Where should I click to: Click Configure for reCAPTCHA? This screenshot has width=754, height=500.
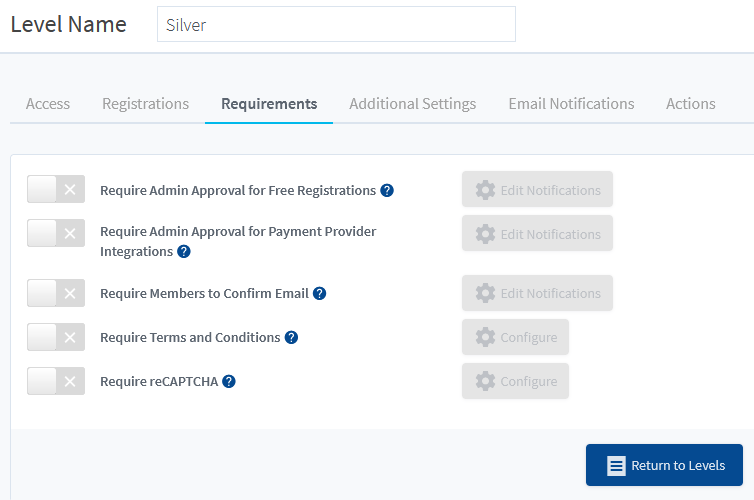point(515,381)
